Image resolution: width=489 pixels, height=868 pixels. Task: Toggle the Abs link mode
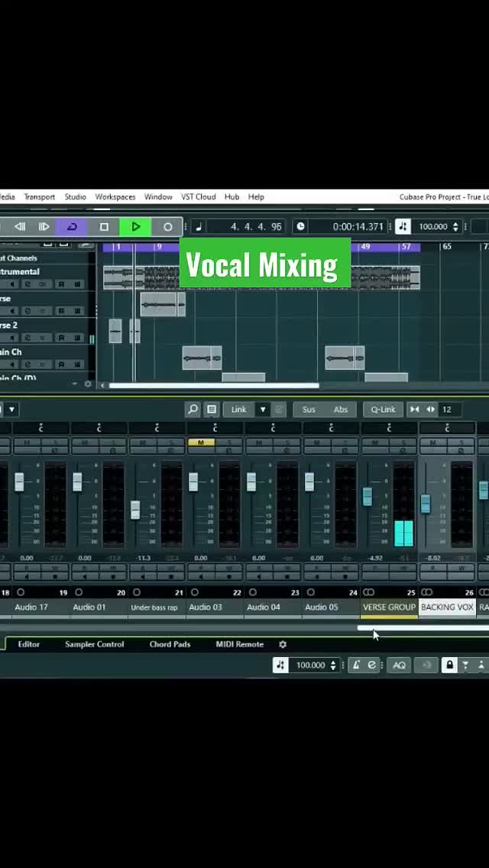pyautogui.click(x=341, y=409)
